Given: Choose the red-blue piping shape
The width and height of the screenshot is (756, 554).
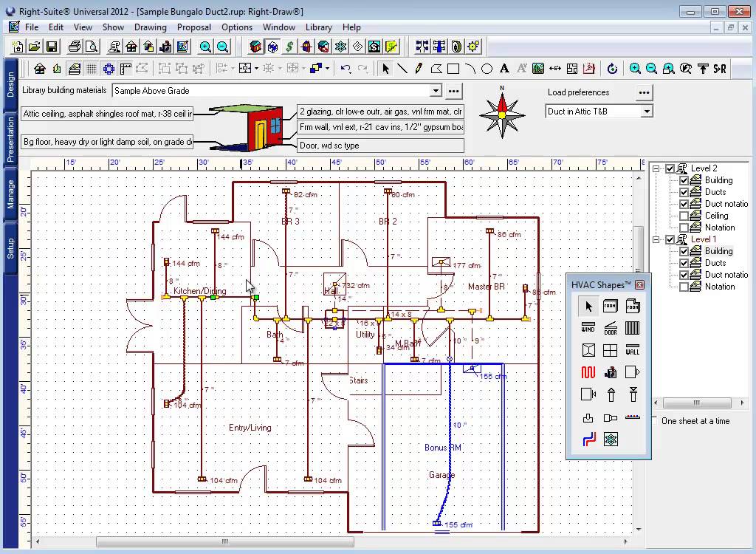Looking at the screenshot, I should pos(588,440).
